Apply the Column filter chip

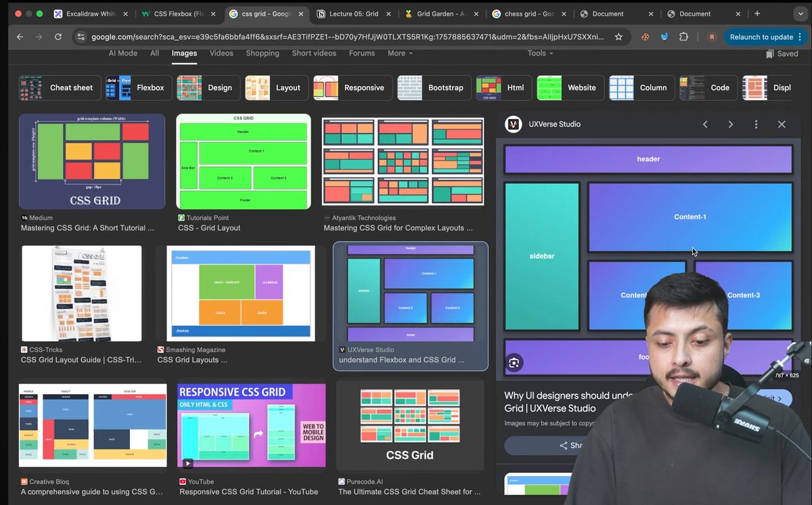point(641,88)
